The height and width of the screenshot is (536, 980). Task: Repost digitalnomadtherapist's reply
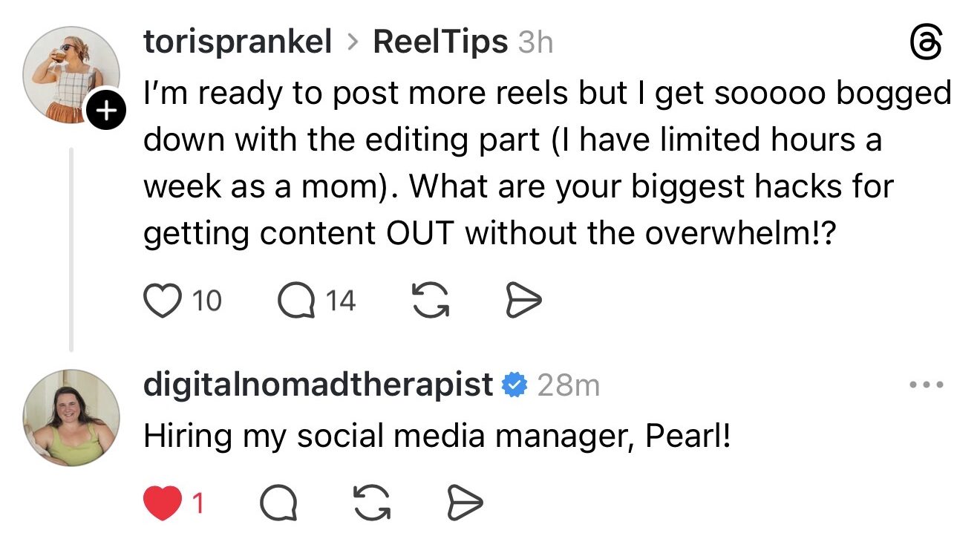click(372, 505)
